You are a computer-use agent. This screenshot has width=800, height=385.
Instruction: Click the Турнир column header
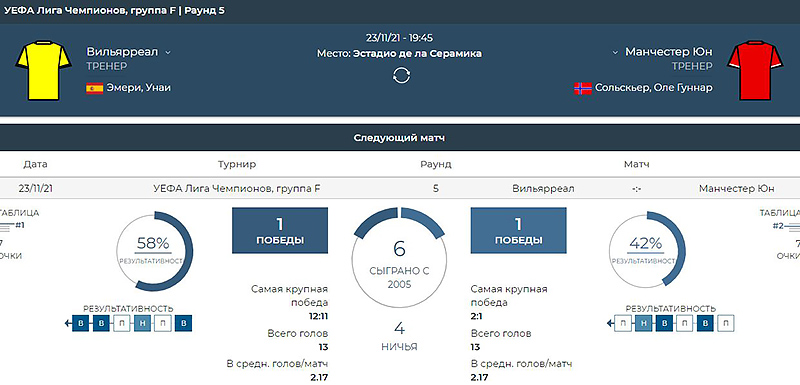click(x=237, y=164)
